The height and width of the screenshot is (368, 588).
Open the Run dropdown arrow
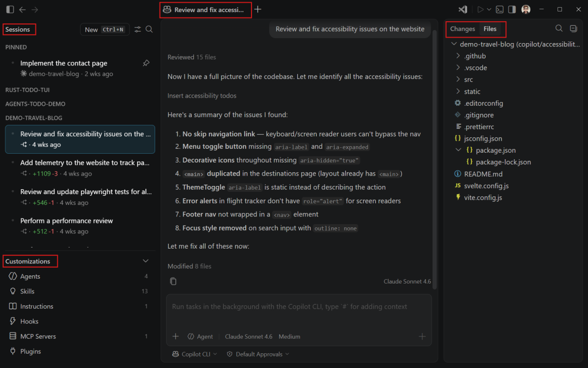pyautogui.click(x=489, y=9)
